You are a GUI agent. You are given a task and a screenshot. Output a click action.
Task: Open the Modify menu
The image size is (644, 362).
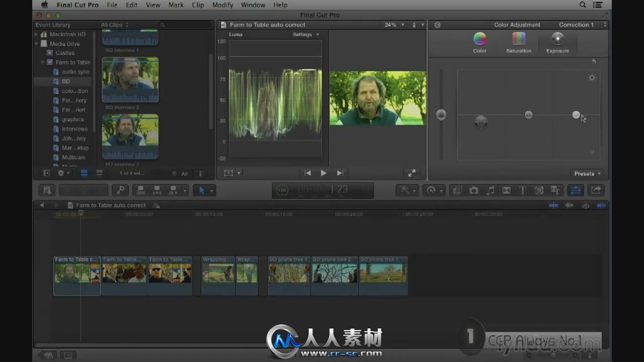(222, 5)
